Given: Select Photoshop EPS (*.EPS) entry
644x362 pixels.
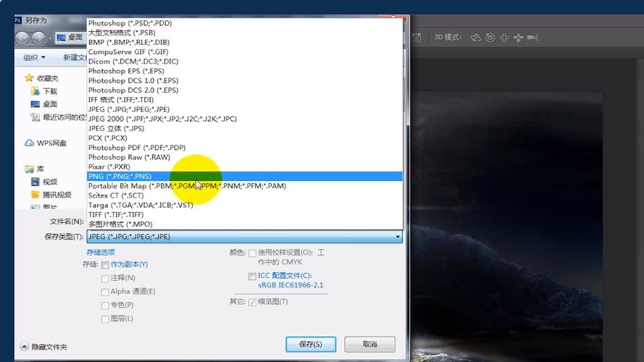Looking at the screenshot, I should click(244, 71).
